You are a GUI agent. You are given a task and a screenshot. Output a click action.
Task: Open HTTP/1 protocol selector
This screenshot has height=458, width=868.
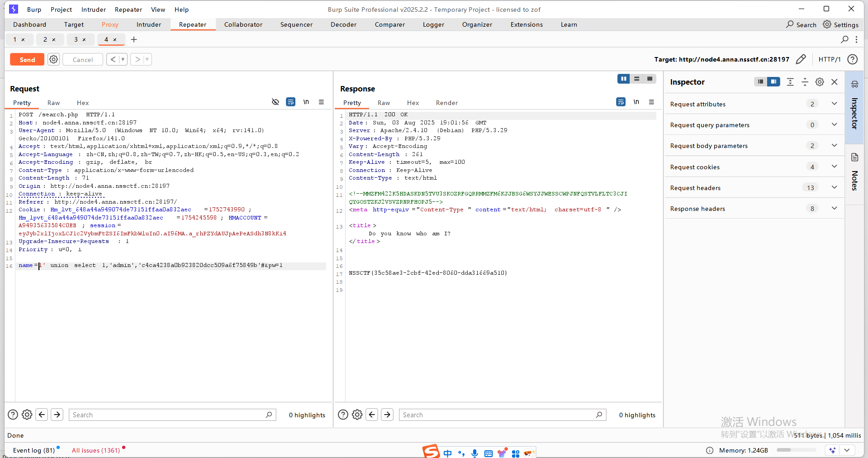[x=830, y=59]
